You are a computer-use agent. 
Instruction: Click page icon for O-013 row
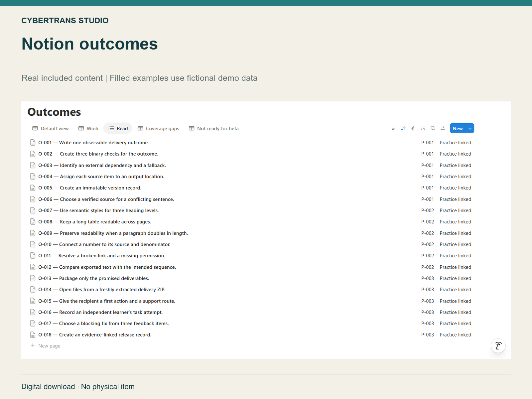[x=33, y=278]
